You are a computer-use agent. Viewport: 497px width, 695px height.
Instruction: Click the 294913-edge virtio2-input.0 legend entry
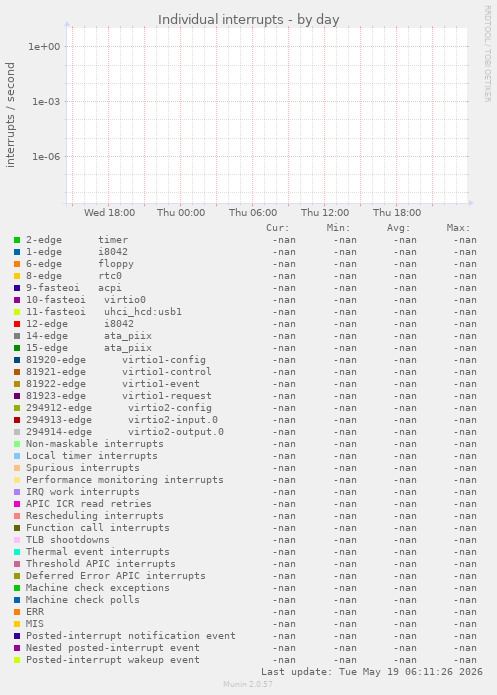pyautogui.click(x=122, y=420)
